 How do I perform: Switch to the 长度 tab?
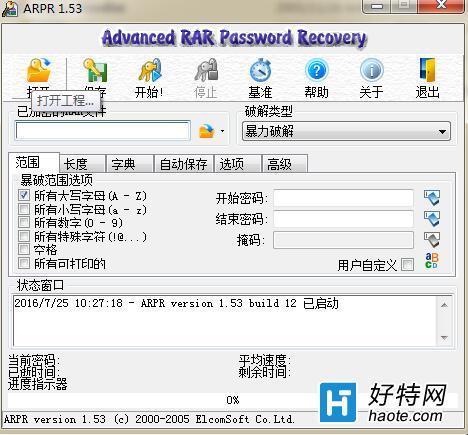coord(82,164)
